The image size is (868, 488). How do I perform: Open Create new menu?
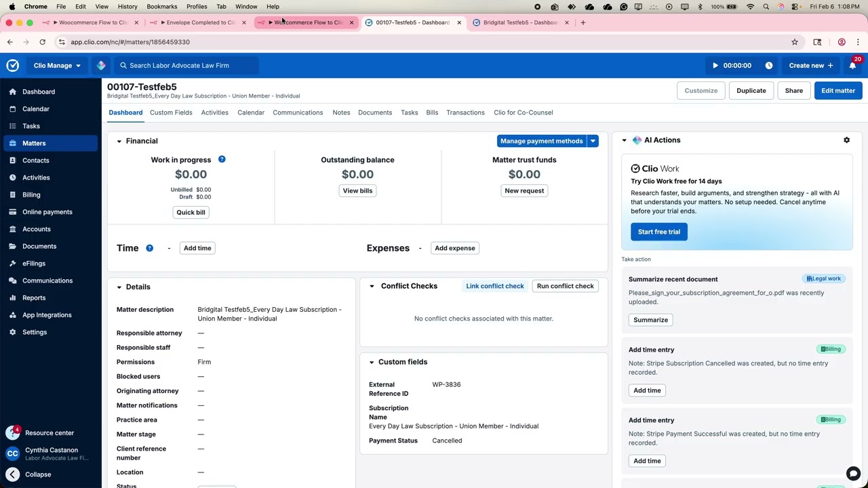(x=810, y=66)
